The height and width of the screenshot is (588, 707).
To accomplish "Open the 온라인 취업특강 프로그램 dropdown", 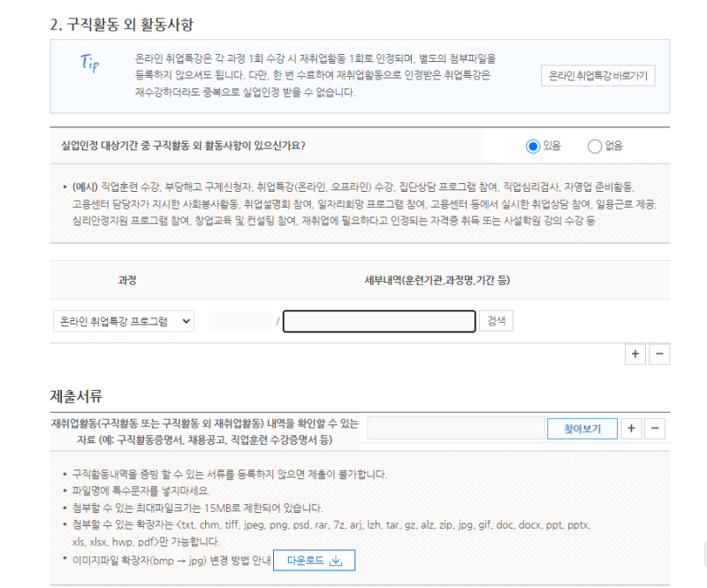I will click(x=124, y=321).
